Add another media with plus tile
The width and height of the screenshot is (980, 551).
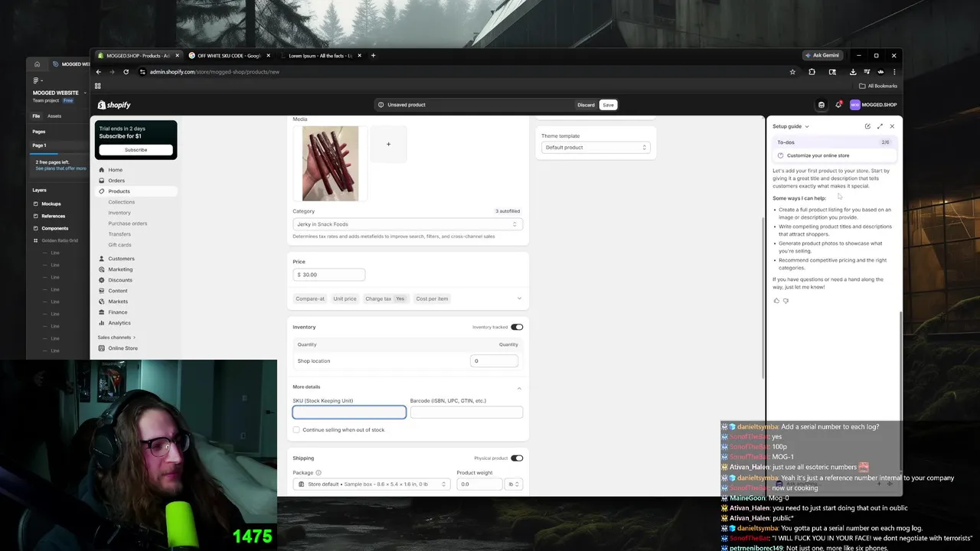point(388,144)
